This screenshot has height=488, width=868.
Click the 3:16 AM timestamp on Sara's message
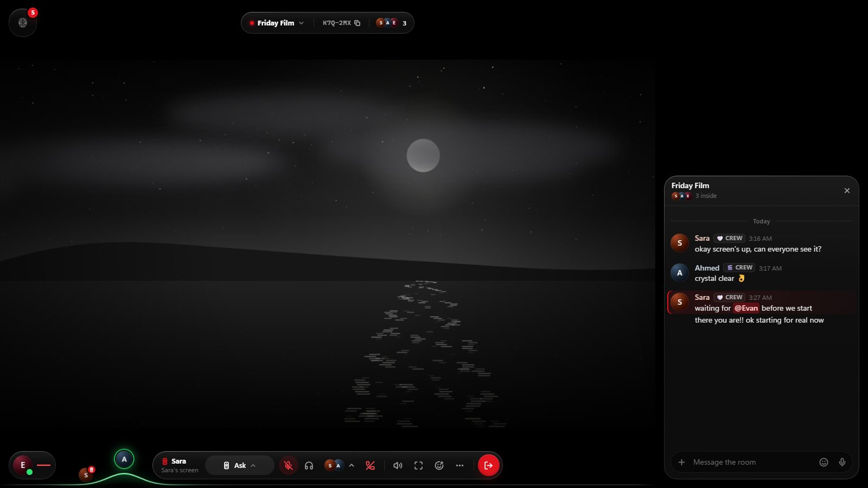click(760, 239)
